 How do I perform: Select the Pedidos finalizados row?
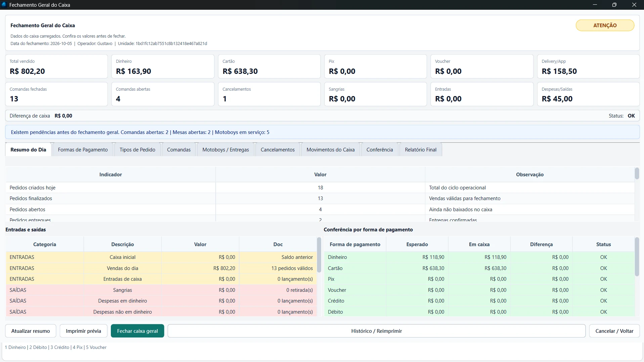click(x=320, y=198)
